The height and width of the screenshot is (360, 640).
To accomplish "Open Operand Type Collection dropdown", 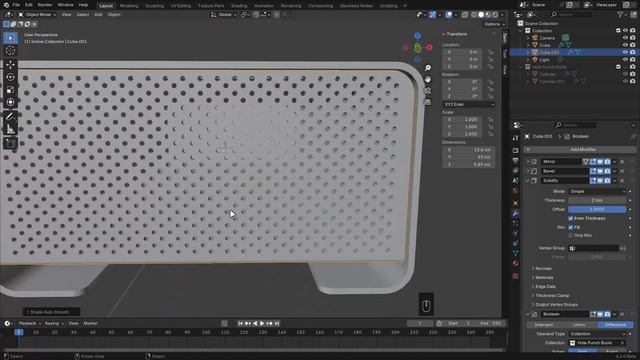I will (597, 334).
